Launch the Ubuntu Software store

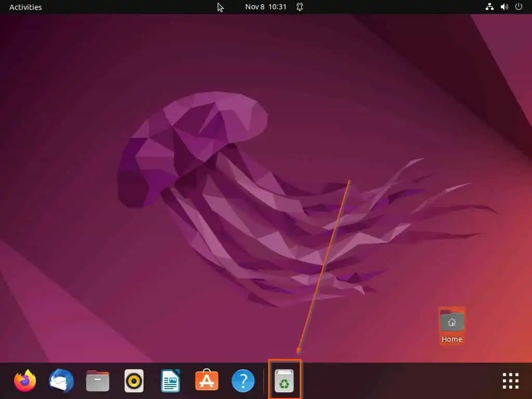[207, 381]
